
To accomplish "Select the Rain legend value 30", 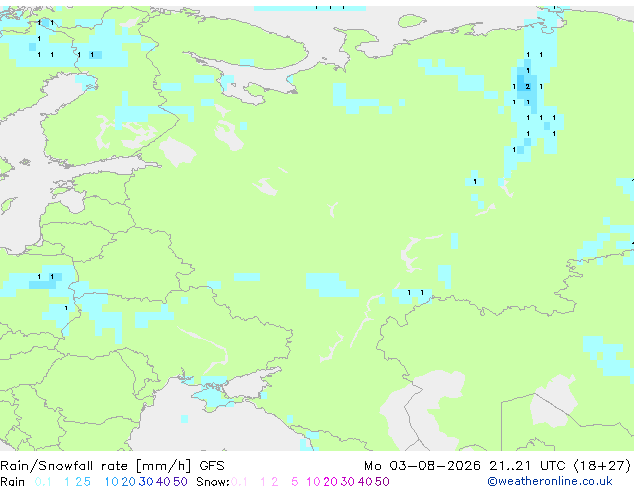I will tap(146, 482).
